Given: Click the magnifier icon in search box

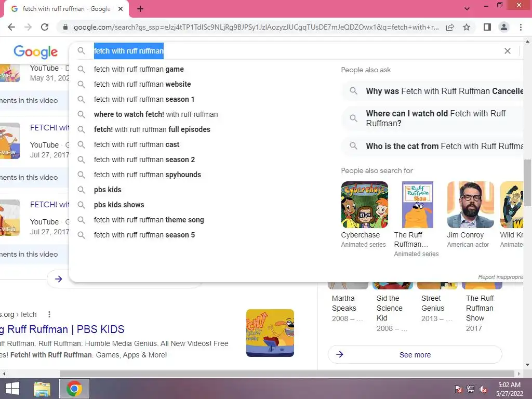Looking at the screenshot, I should tap(81, 51).
